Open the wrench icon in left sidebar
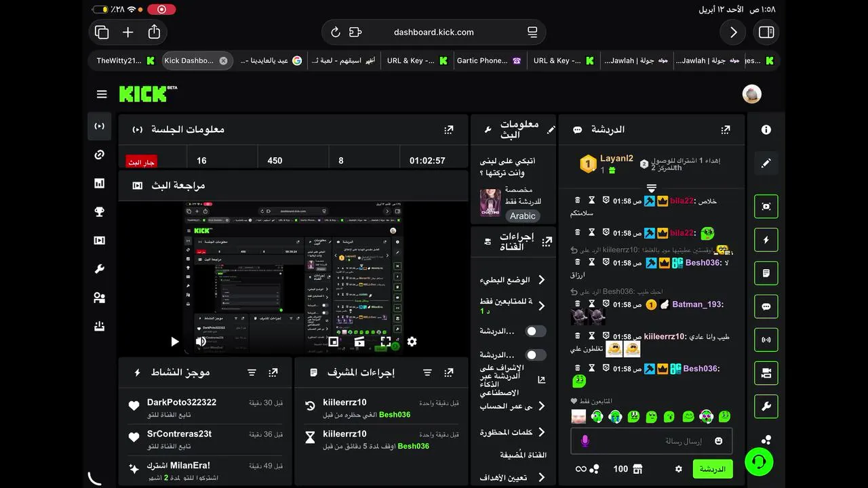This screenshot has width=868, height=488. 100,269
